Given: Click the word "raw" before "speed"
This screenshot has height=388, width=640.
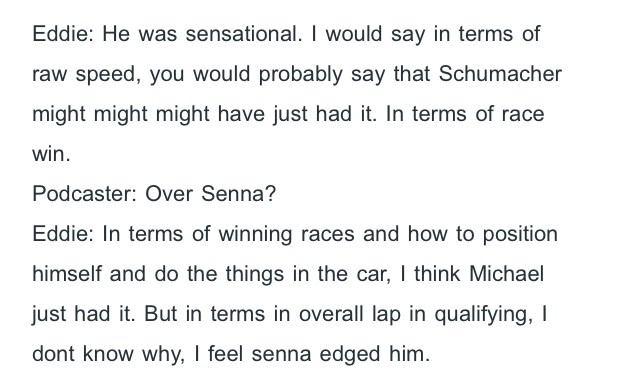Looking at the screenshot, I should tap(49, 75).
